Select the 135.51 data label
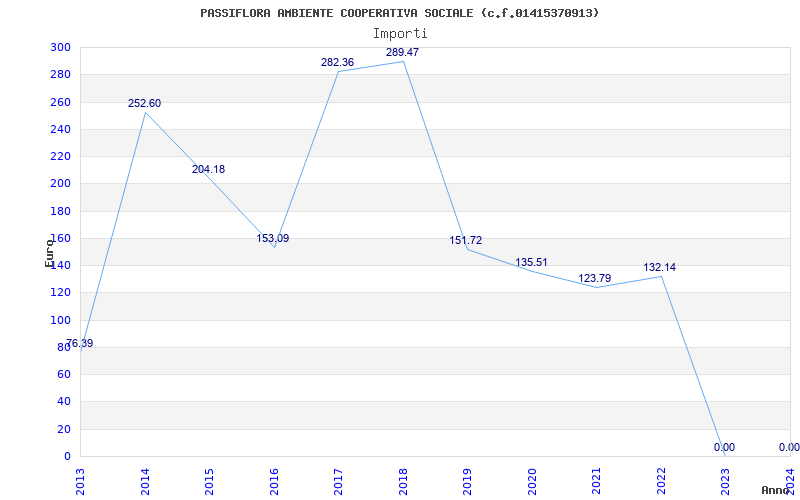 click(x=531, y=262)
